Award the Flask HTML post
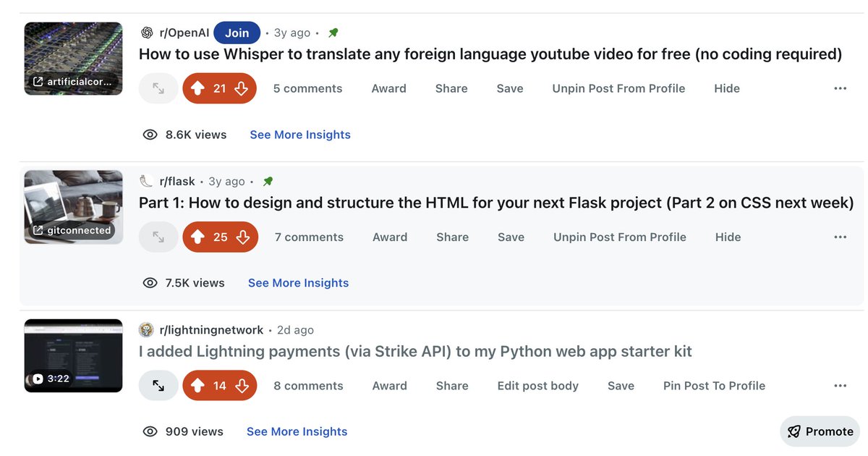Viewport: 868px width, 456px height. [x=390, y=237]
